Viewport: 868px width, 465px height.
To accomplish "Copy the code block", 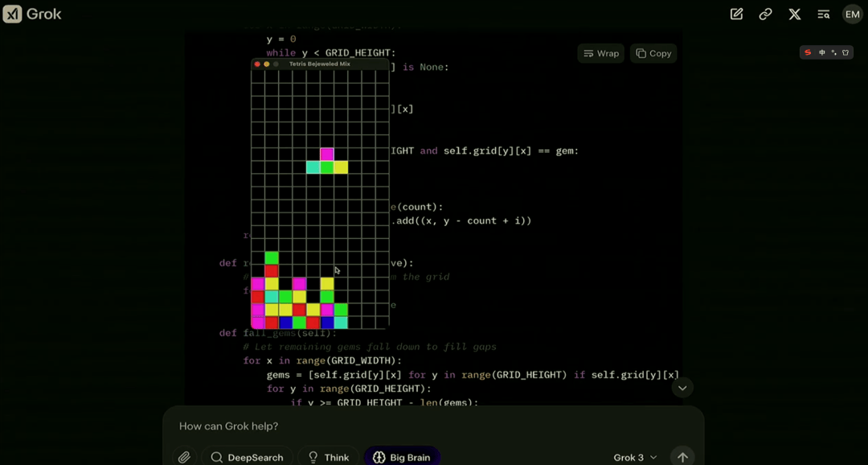I will pos(653,53).
